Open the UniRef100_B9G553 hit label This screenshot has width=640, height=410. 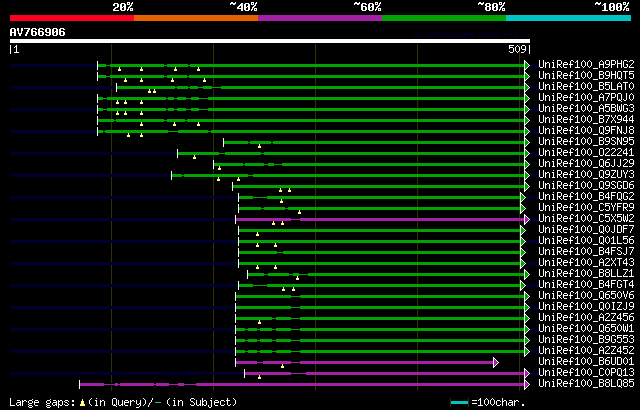[586, 340]
